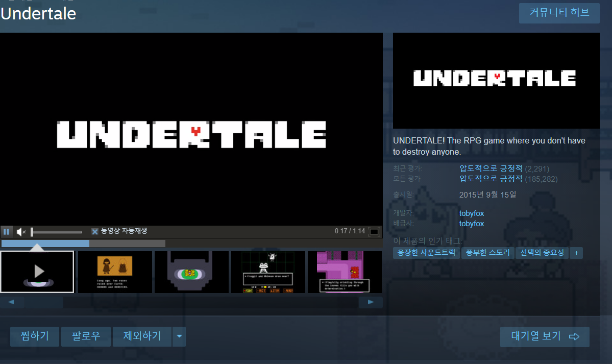Click the release date 2015년 9월 15일

[x=487, y=195]
